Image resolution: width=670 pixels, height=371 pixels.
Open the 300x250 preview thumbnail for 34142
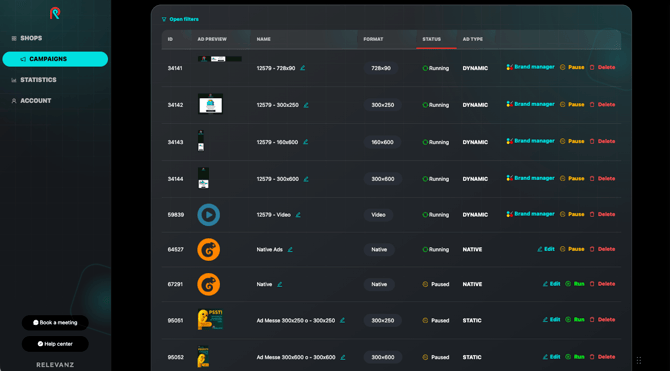click(210, 104)
